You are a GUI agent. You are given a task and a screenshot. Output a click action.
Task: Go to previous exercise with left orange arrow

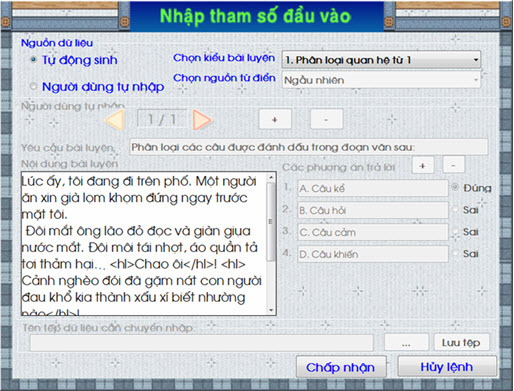[115, 119]
